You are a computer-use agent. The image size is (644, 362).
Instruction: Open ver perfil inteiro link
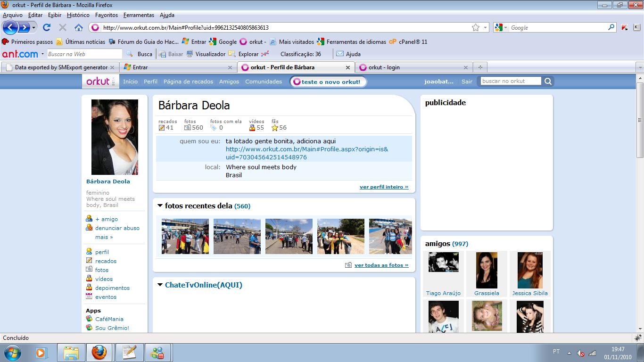[383, 187]
